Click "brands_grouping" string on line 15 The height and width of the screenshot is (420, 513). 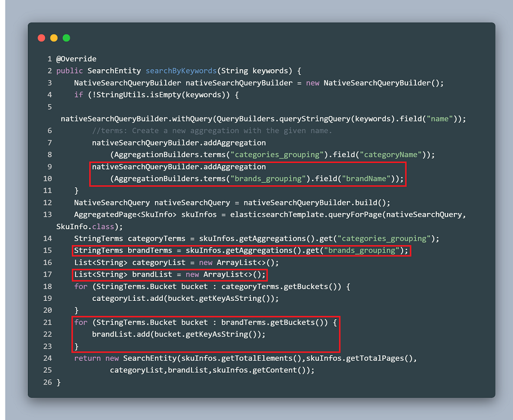point(362,251)
